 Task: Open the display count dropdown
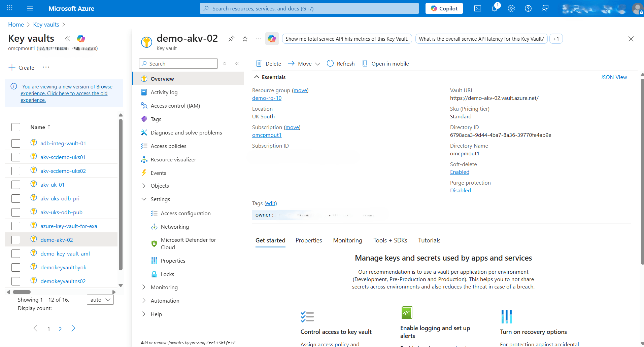coord(100,299)
